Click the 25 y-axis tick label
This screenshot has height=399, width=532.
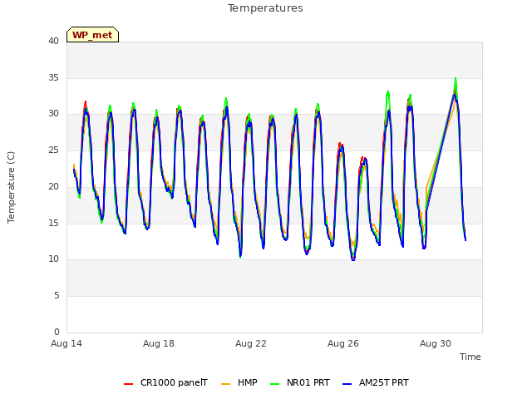pyautogui.click(x=53, y=150)
